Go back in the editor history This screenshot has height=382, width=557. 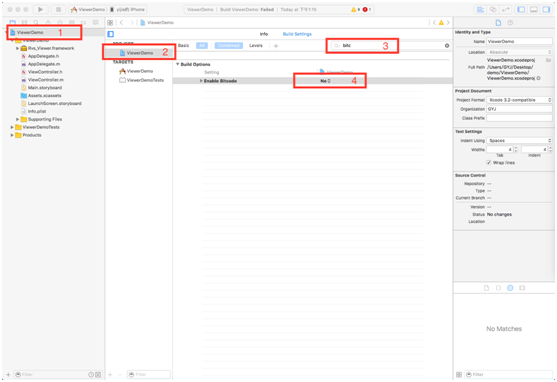(x=121, y=22)
